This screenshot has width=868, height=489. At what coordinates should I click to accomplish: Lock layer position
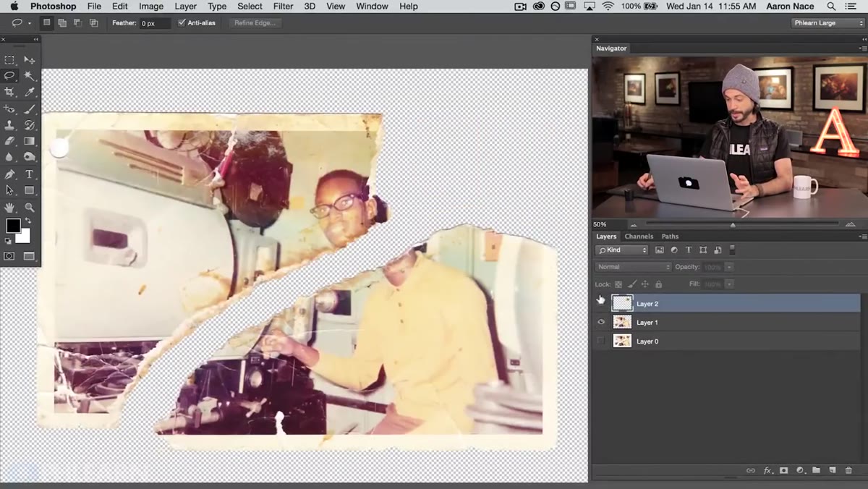pyautogui.click(x=645, y=284)
